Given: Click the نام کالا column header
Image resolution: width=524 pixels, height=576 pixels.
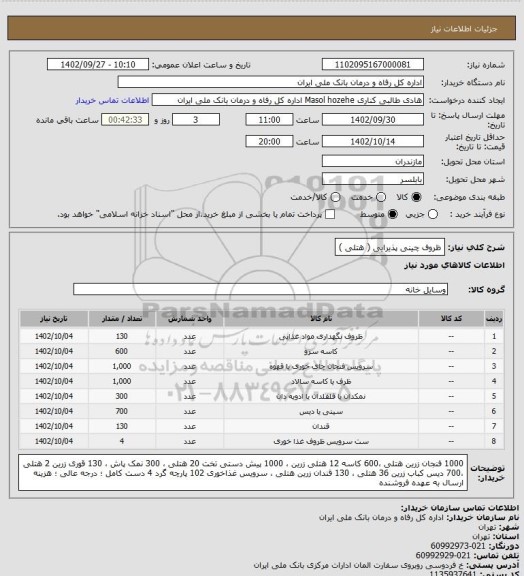Looking at the screenshot, I should (x=321, y=318).
